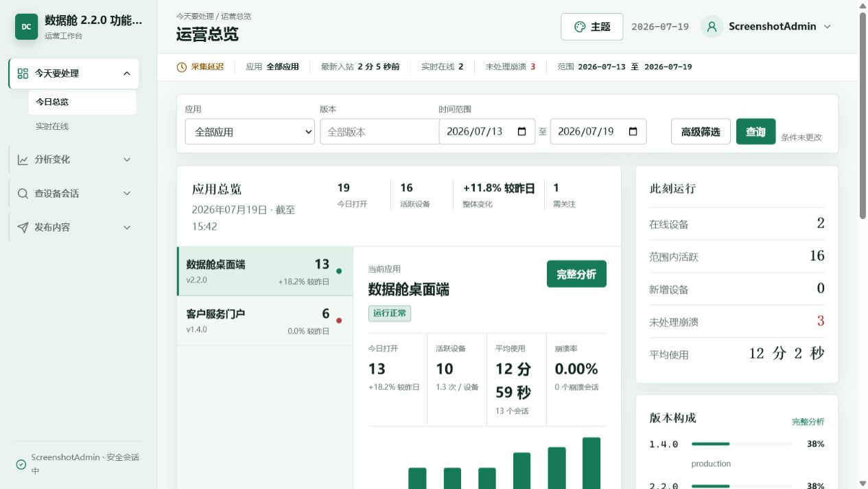Image resolution: width=868 pixels, height=489 pixels.
Task: Click the tallest rightmost chart bar
Action: point(591,463)
